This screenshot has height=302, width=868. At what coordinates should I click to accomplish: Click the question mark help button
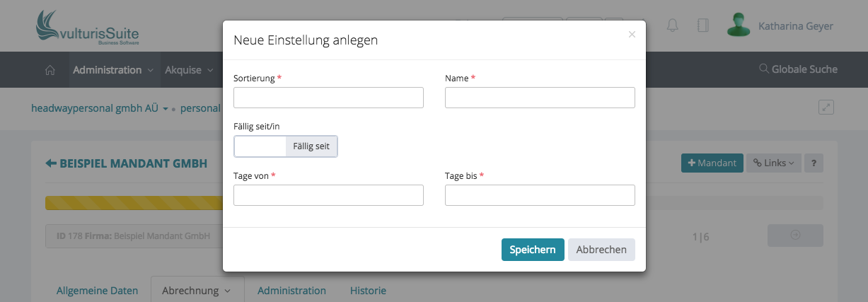(x=814, y=163)
